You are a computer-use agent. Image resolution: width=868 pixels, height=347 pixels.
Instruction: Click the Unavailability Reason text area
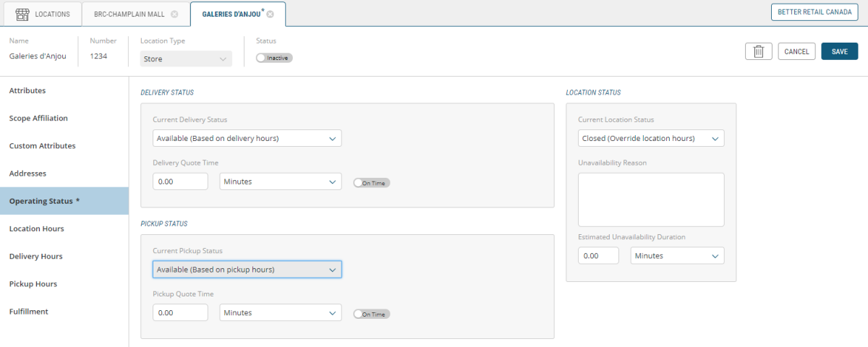tap(650, 200)
